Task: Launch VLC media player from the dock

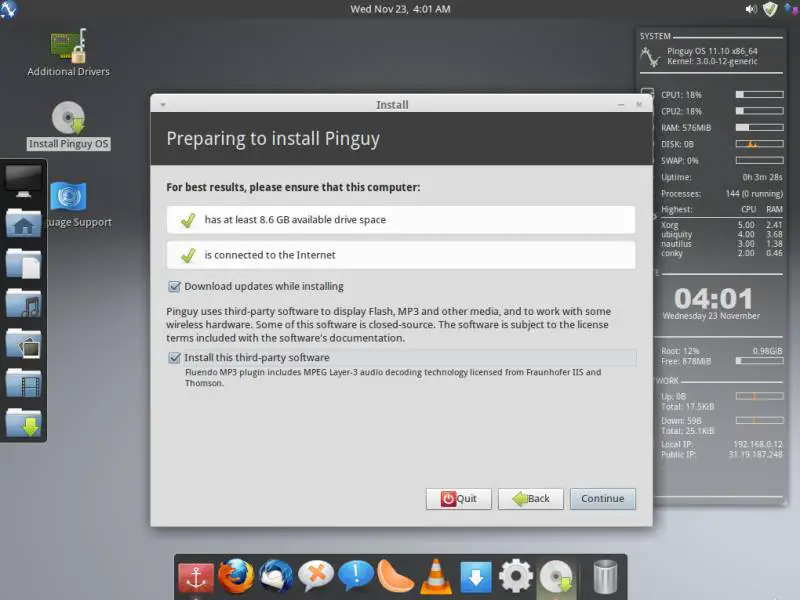Action: coord(436,577)
